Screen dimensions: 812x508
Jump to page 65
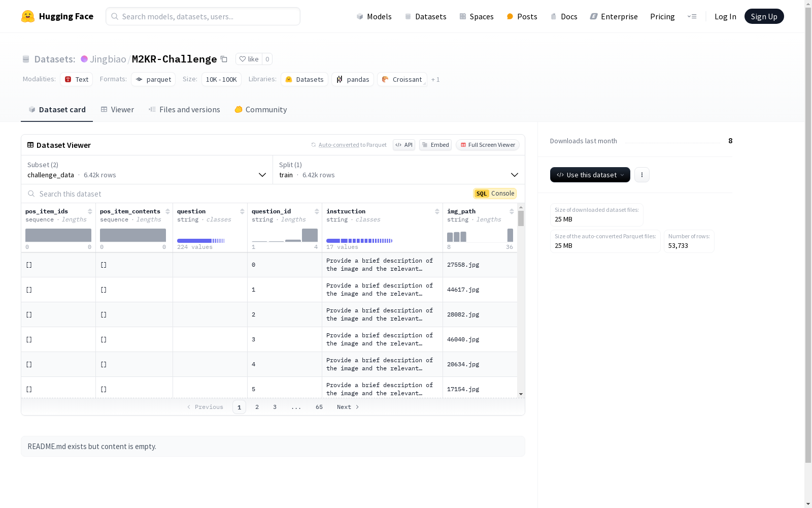pyautogui.click(x=319, y=407)
